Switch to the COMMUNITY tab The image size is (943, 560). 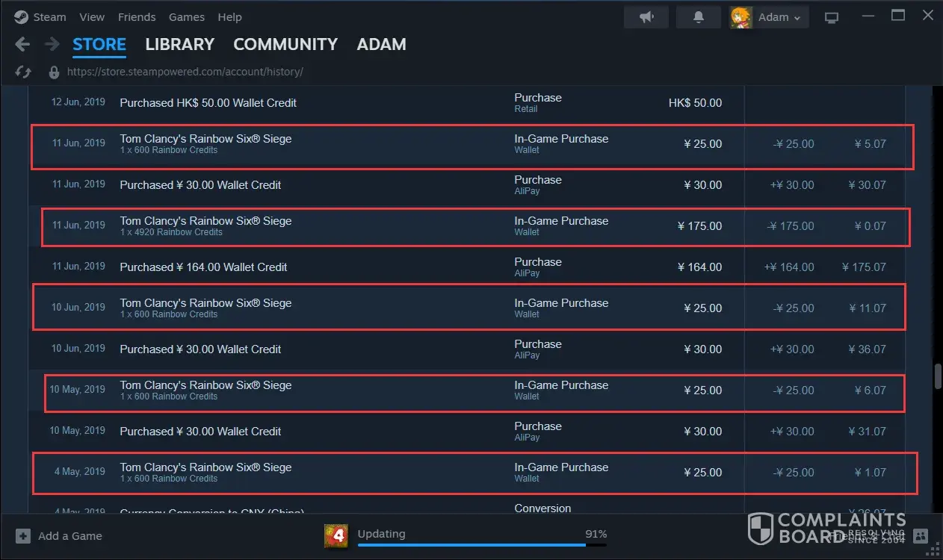[285, 45]
